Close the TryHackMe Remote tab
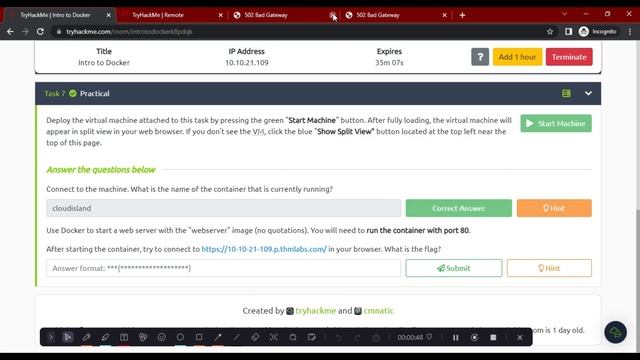Screen dimensions: 640x360 click(220, 15)
